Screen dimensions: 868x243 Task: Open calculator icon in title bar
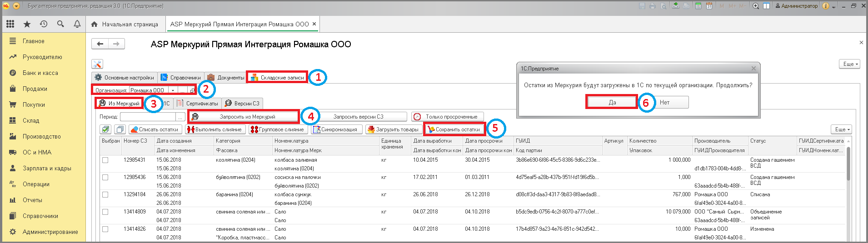click(698, 6)
